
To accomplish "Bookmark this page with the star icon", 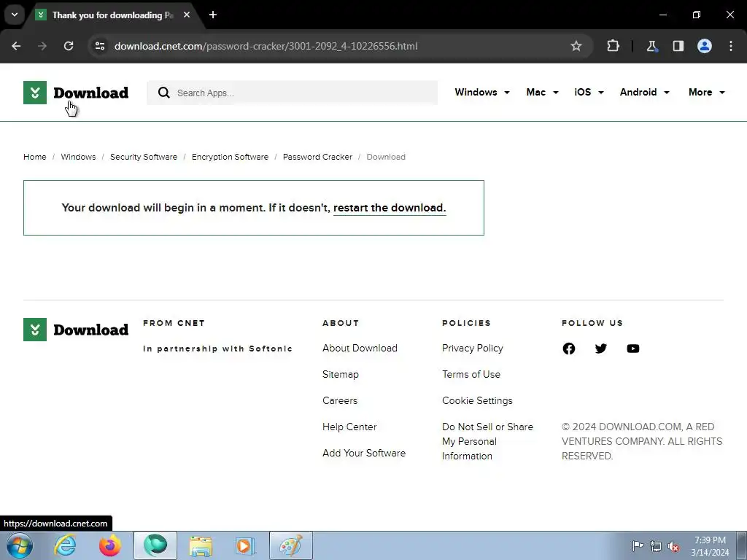I will tap(576, 46).
